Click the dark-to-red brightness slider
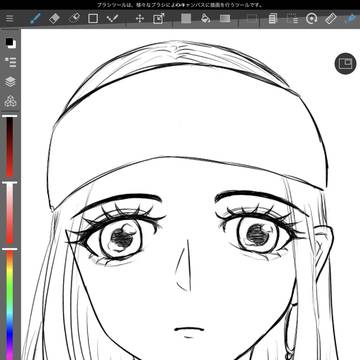Image resolution: width=360 pixels, height=360 pixels. coord(10,147)
